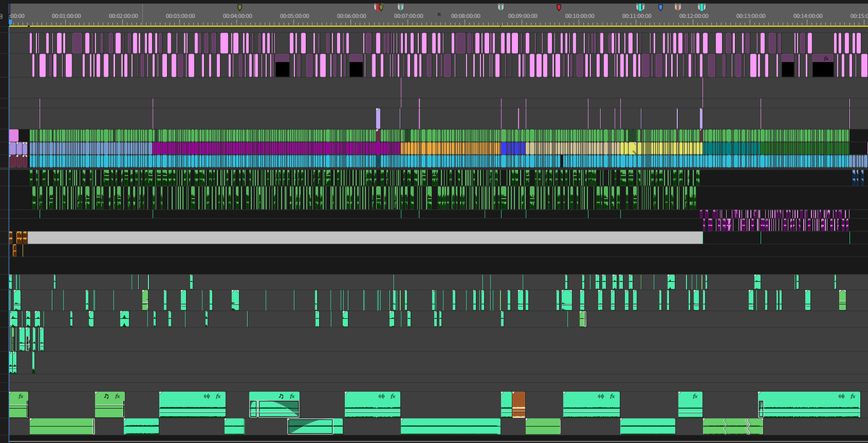Click the blue playhead at the ruler start
The height and width of the screenshot is (443, 868).
10,22
